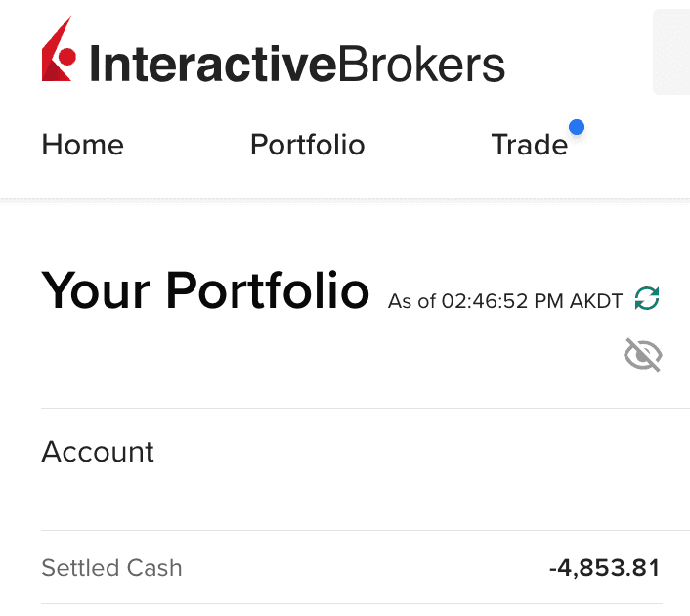Image resolution: width=690 pixels, height=616 pixels.
Task: Click the "As of" text before the time
Action: (x=411, y=301)
